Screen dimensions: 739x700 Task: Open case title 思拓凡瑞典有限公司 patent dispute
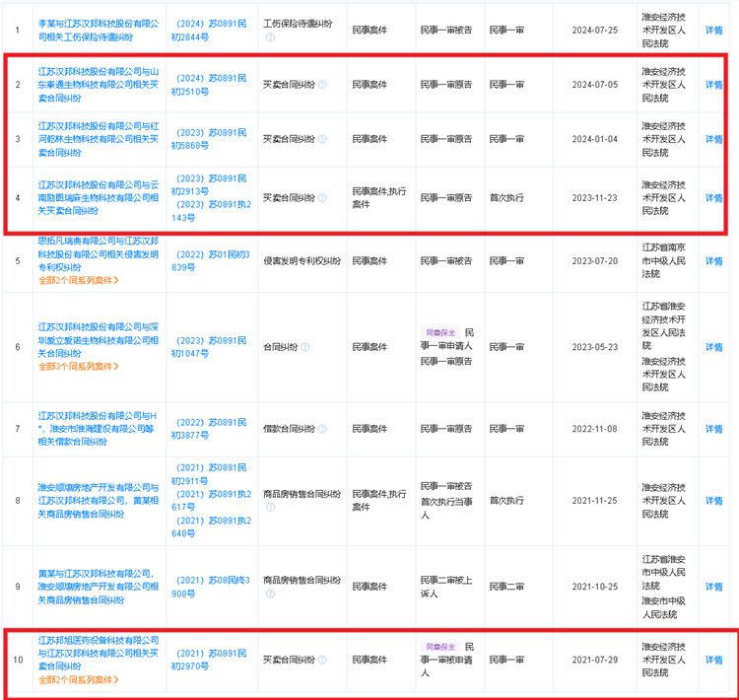(99, 254)
